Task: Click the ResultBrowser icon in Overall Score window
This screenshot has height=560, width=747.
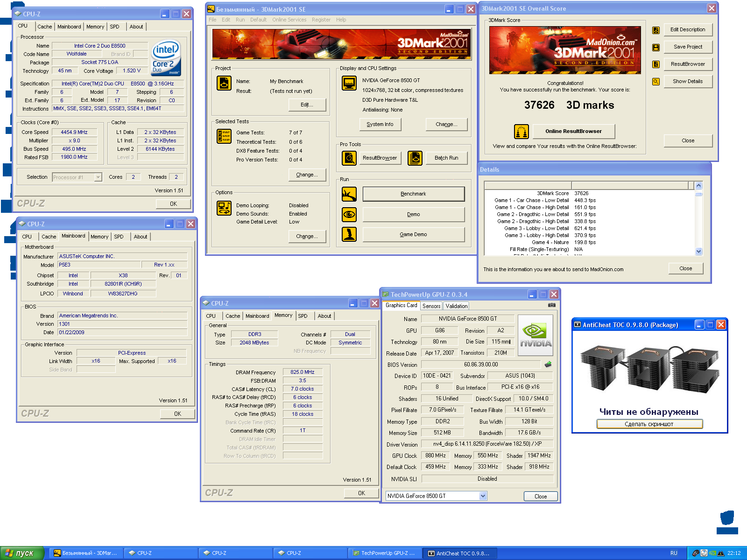Action: 656,64
